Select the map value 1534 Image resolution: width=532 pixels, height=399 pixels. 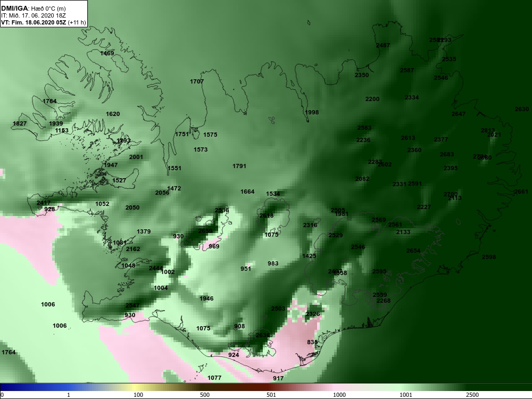tap(273, 194)
